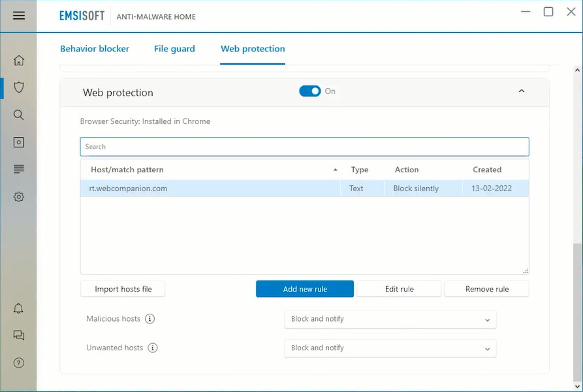Click the Remove rule button
This screenshot has height=392, width=583.
click(486, 289)
